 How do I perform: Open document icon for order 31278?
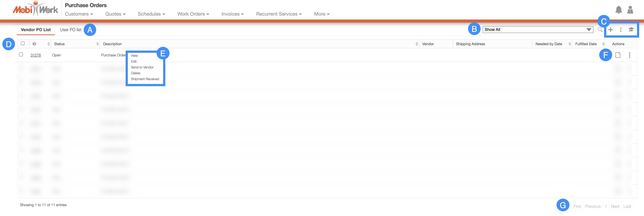pyautogui.click(x=618, y=55)
